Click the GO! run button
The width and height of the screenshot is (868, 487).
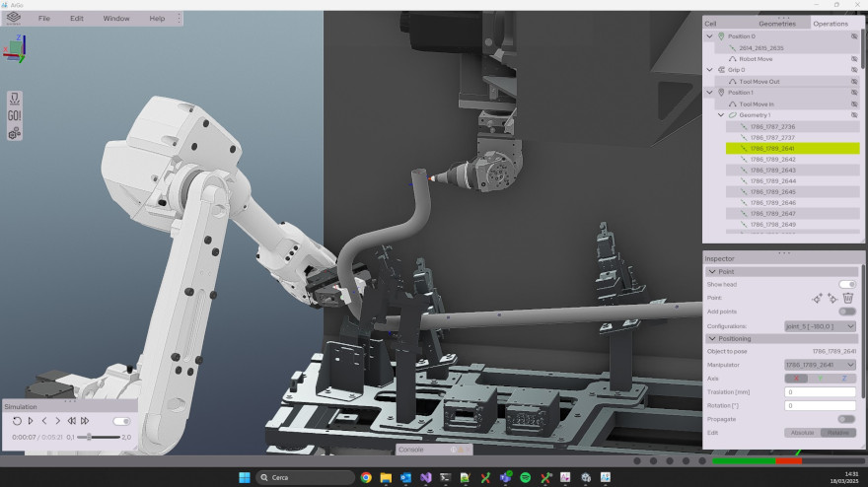(15, 115)
